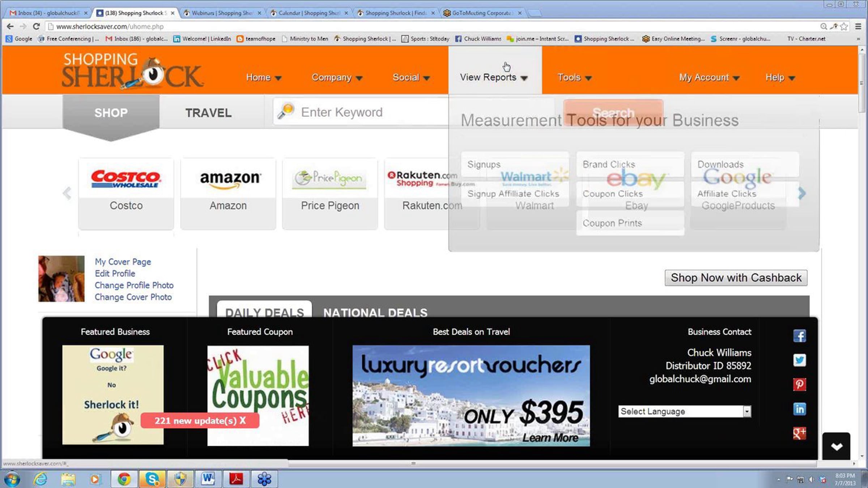Screen dimensions: 868x488
Task: Open the Facebook social icon
Action: click(x=799, y=336)
